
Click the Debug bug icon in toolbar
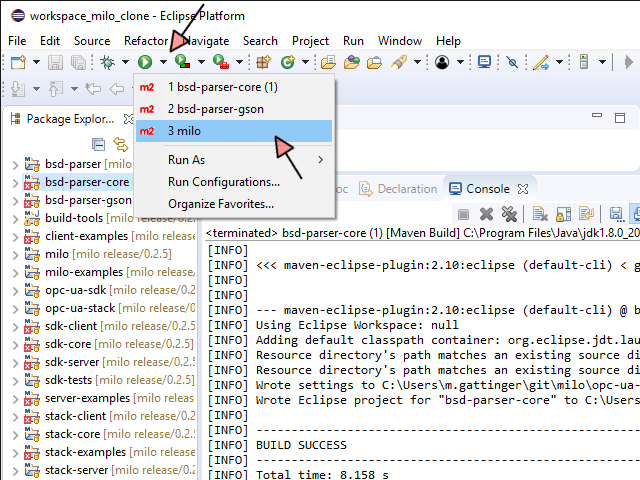[107, 63]
